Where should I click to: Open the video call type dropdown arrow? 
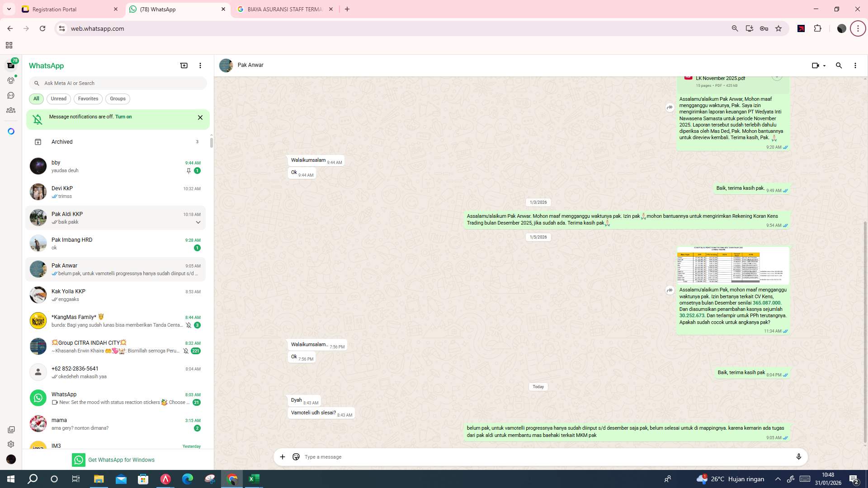point(824,65)
